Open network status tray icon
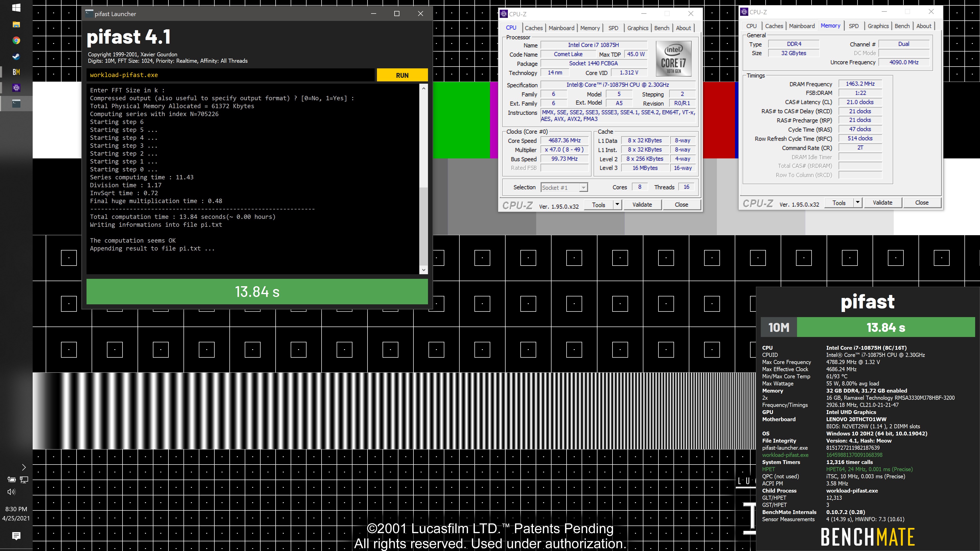The height and width of the screenshot is (551, 980). tap(24, 480)
